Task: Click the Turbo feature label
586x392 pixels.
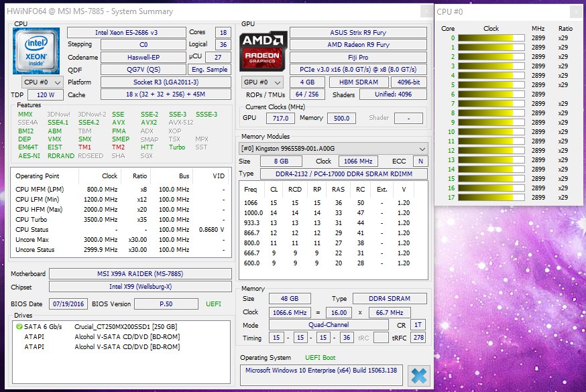Action: click(177, 147)
